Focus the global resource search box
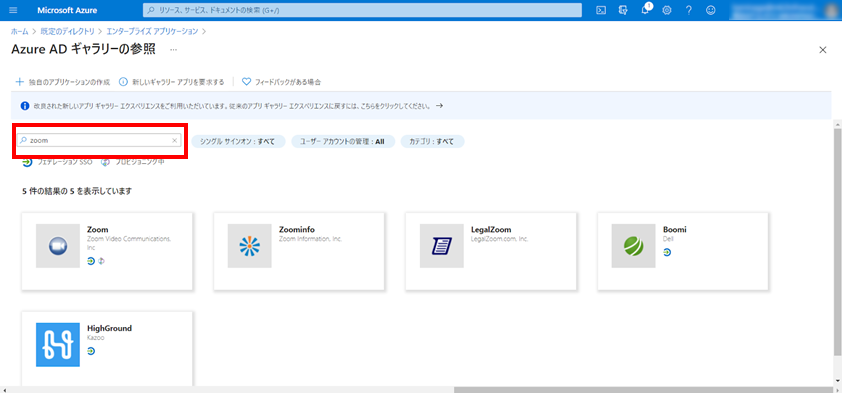 pyautogui.click(x=362, y=10)
